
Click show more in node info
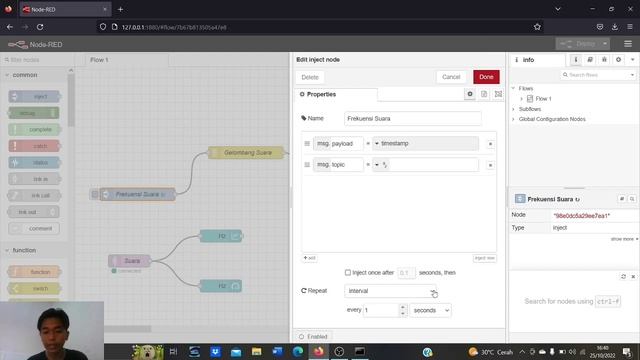click(x=624, y=239)
